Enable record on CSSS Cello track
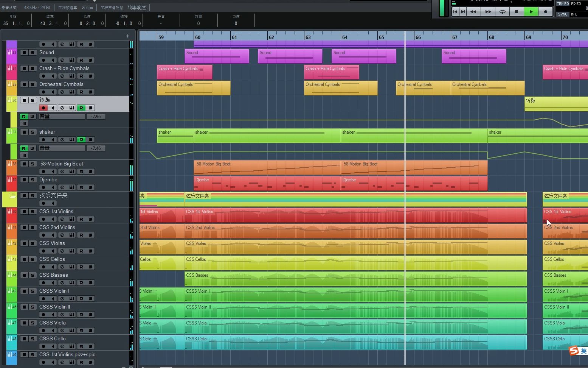Image resolution: width=588 pixels, height=368 pixels. (43, 346)
